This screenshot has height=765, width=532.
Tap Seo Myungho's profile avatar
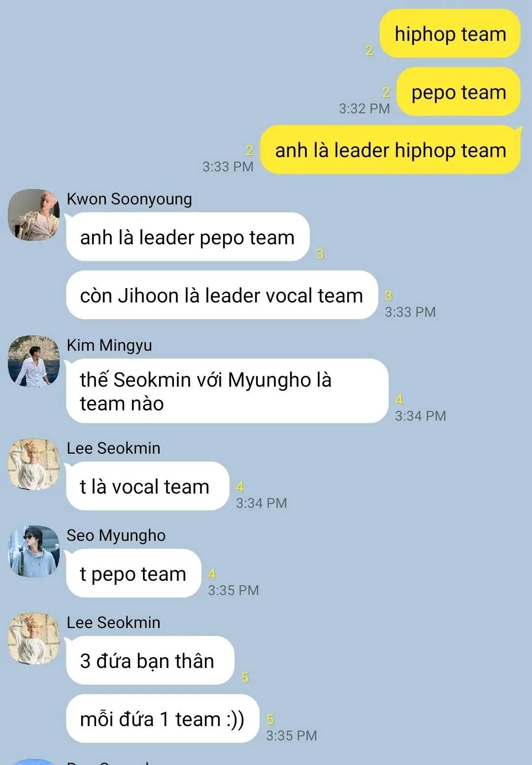(33, 551)
